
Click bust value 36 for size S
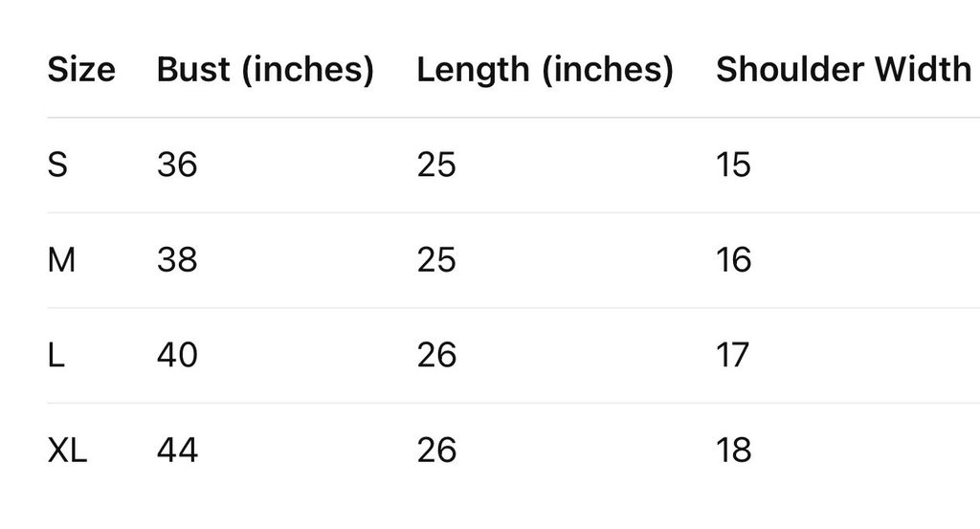[x=177, y=165]
